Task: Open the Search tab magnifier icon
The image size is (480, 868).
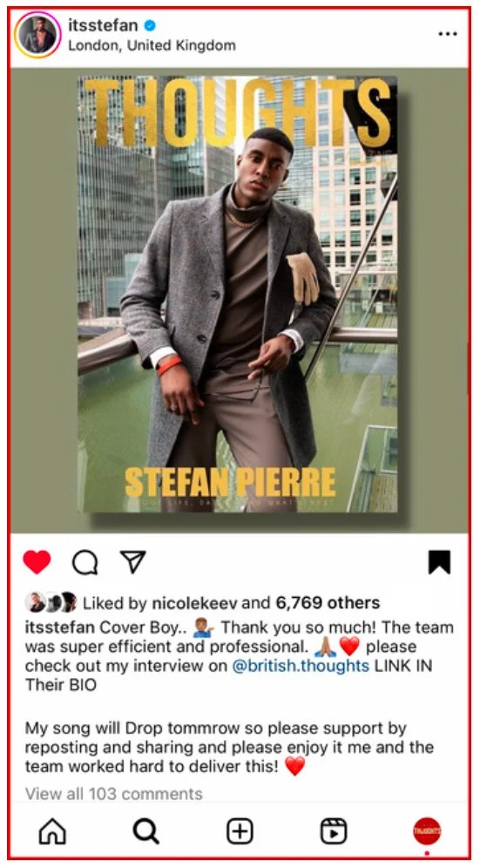Action: [146, 831]
